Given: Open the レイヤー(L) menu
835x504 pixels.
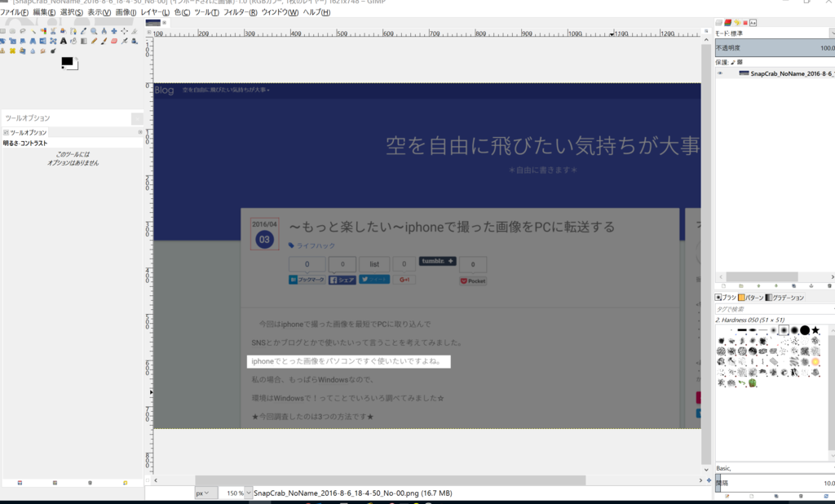Looking at the screenshot, I should 155,12.
